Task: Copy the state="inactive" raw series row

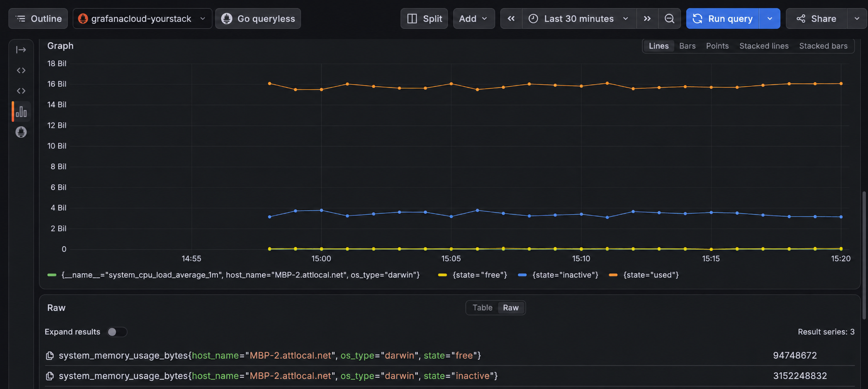Action: tap(50, 376)
